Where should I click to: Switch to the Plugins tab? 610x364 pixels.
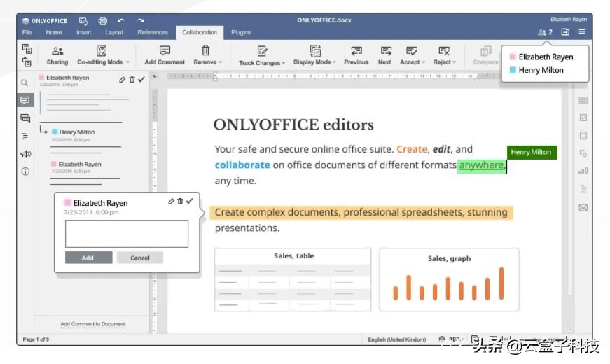241,32
